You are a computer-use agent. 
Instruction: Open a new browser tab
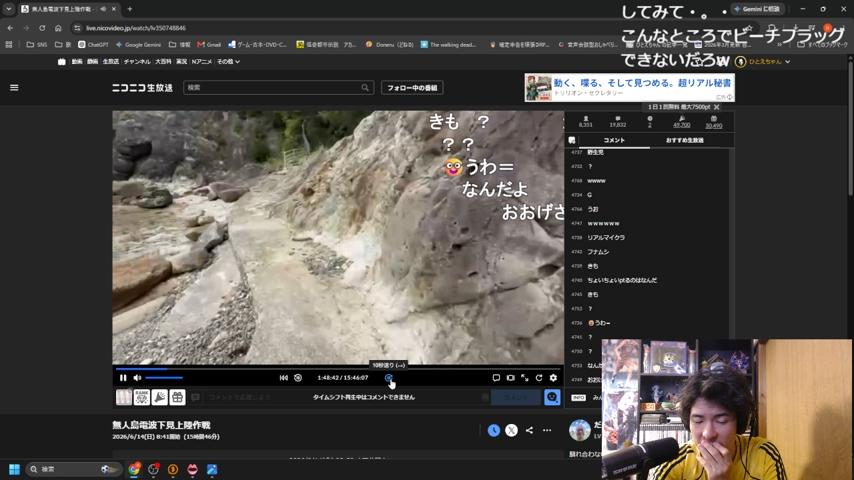pos(130,9)
